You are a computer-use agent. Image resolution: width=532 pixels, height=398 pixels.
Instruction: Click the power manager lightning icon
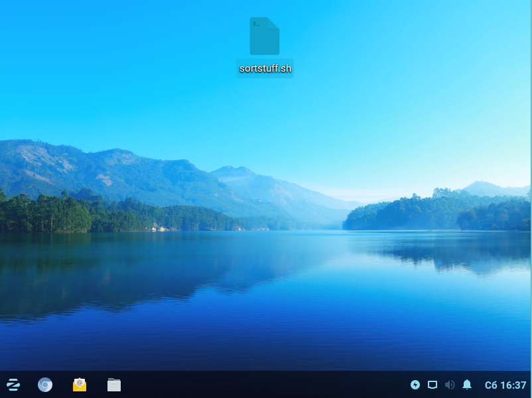click(415, 385)
